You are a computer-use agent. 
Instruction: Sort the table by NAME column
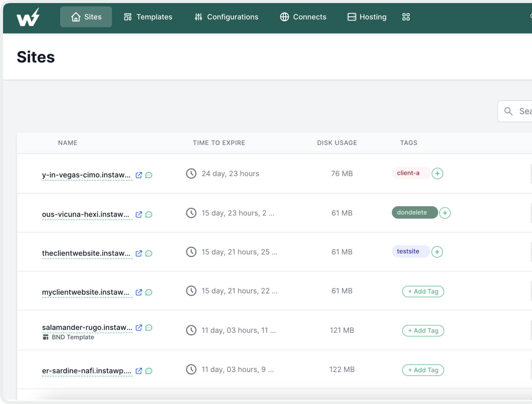(68, 143)
